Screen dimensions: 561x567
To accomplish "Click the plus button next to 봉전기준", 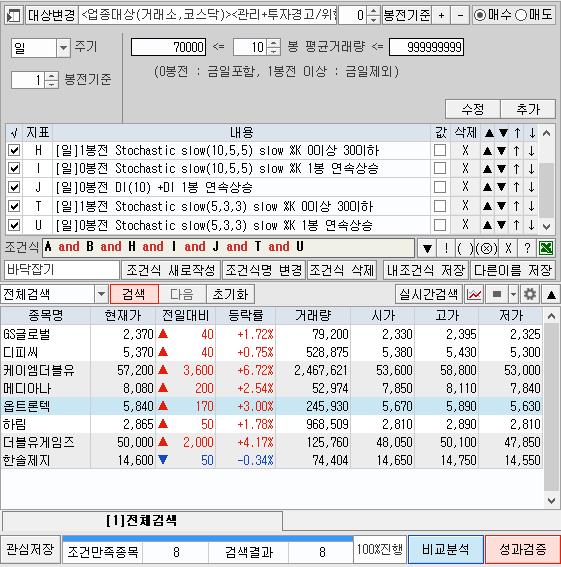I will click(441, 16).
